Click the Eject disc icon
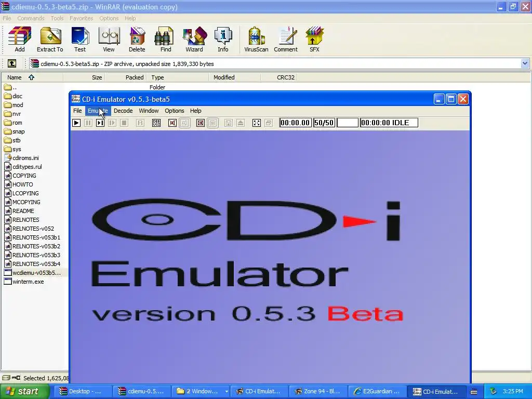 [x=241, y=123]
